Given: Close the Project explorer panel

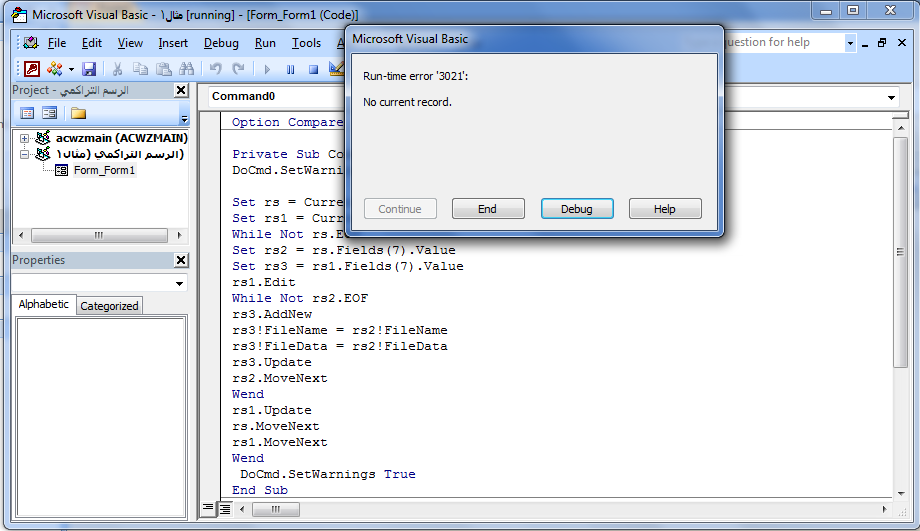Looking at the screenshot, I should (181, 90).
